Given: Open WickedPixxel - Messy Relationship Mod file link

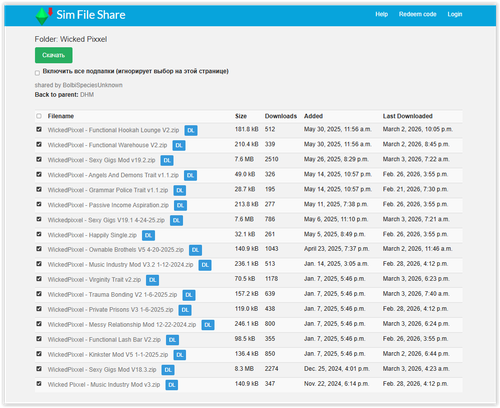Looking at the screenshot, I should (122, 325).
